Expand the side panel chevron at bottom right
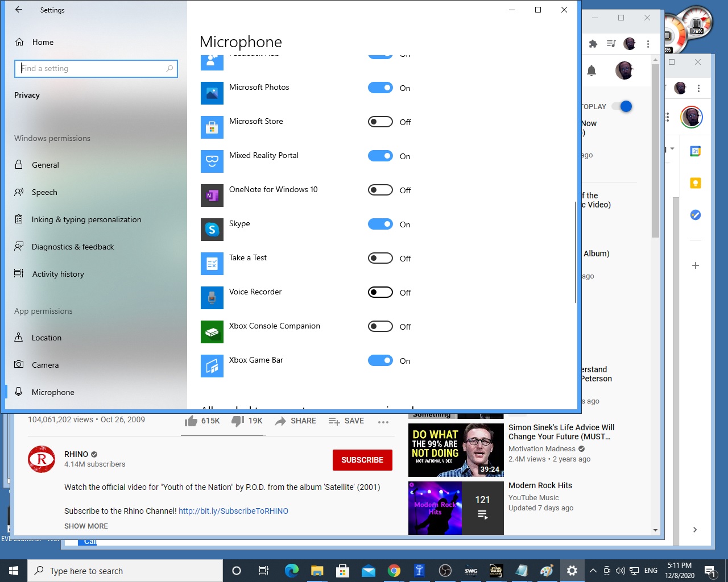The height and width of the screenshot is (582, 728). [x=695, y=530]
